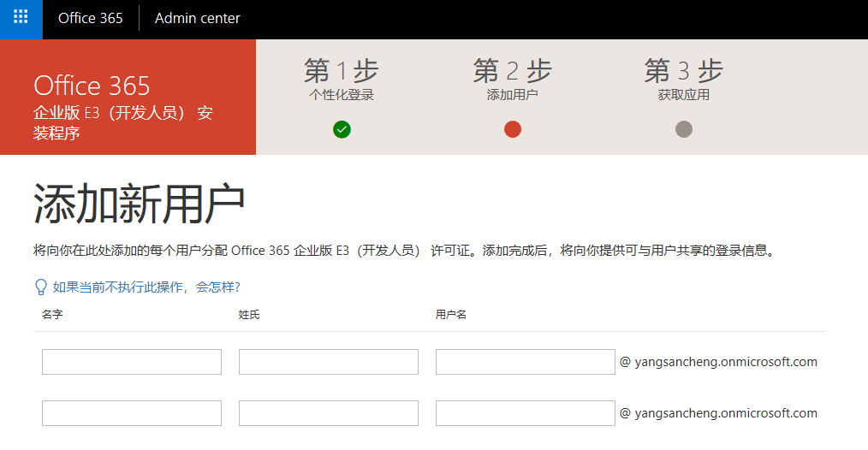
Task: Click the Office 365 企业版 E3 installer banner
Action: [128, 97]
